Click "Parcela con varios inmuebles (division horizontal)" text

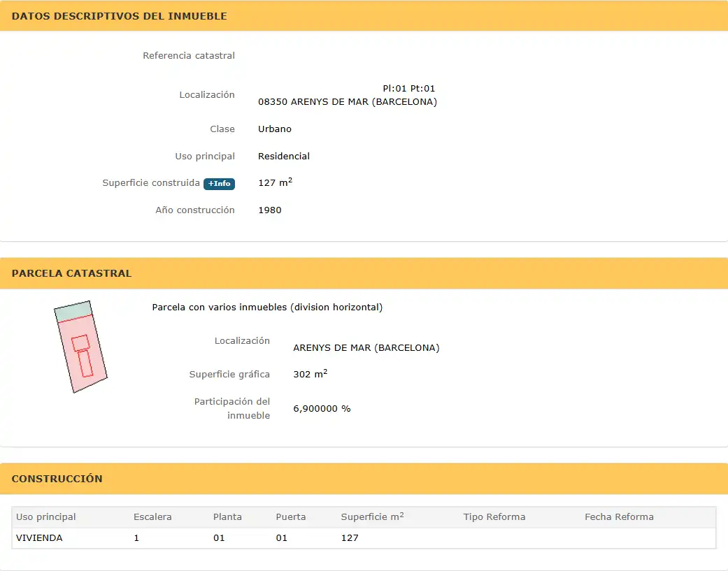click(267, 307)
